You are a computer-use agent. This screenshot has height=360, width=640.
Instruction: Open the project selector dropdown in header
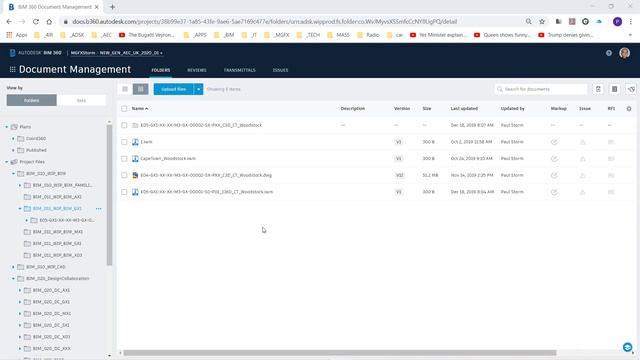(117, 53)
